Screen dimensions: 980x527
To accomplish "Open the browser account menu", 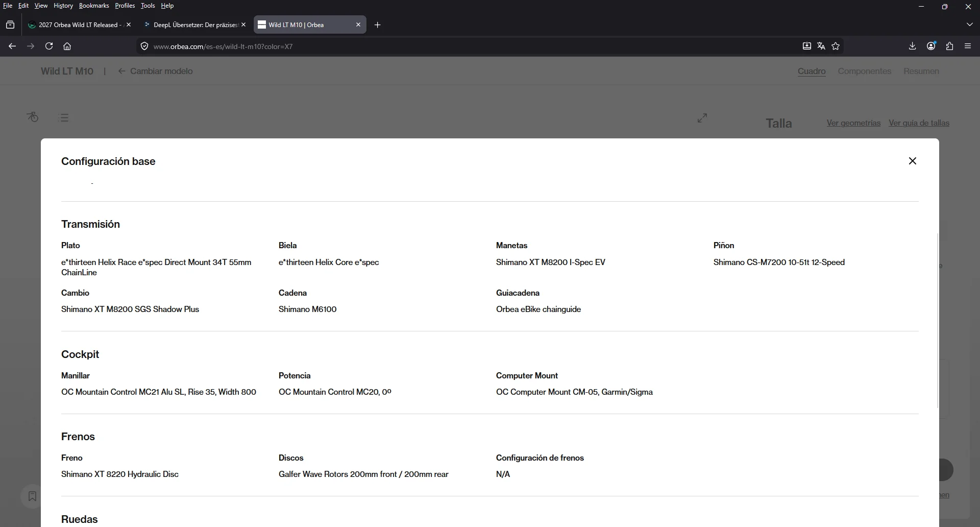I will pos(931,46).
